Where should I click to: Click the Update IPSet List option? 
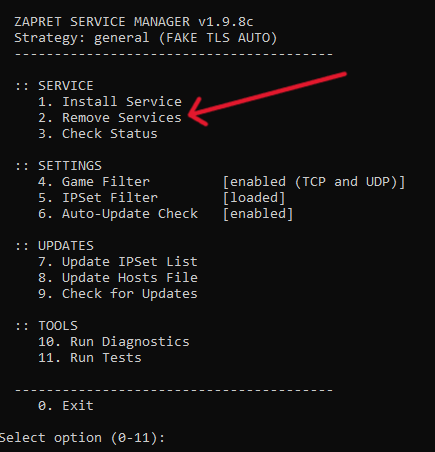[118, 261]
